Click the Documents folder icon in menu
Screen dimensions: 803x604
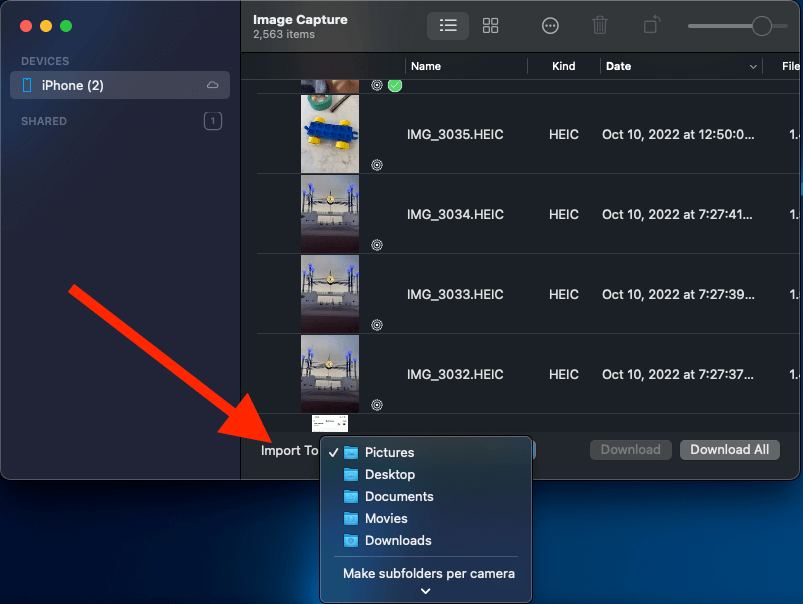[351, 496]
